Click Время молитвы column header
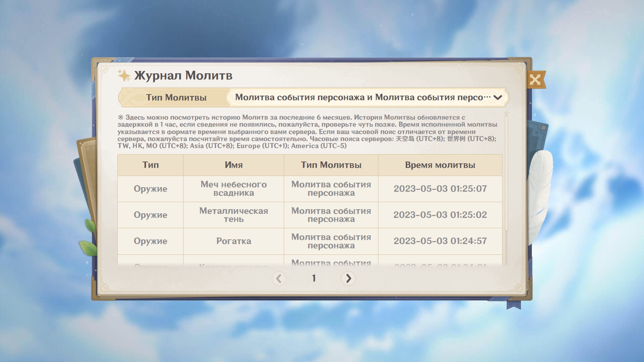 tap(440, 165)
